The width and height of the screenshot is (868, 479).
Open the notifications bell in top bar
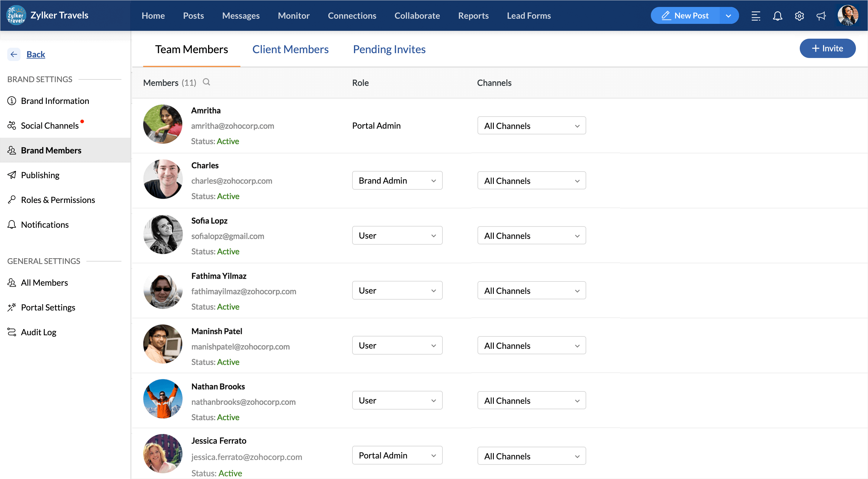777,16
